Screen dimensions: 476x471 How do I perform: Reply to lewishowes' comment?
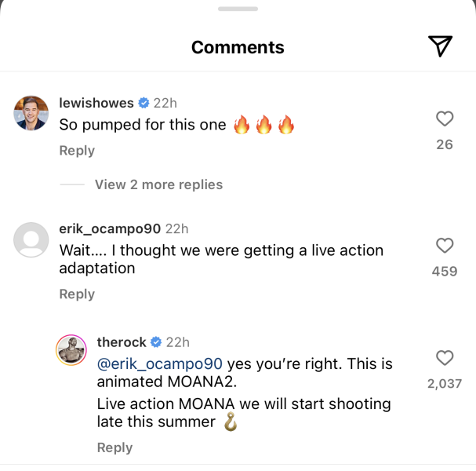coord(77,151)
